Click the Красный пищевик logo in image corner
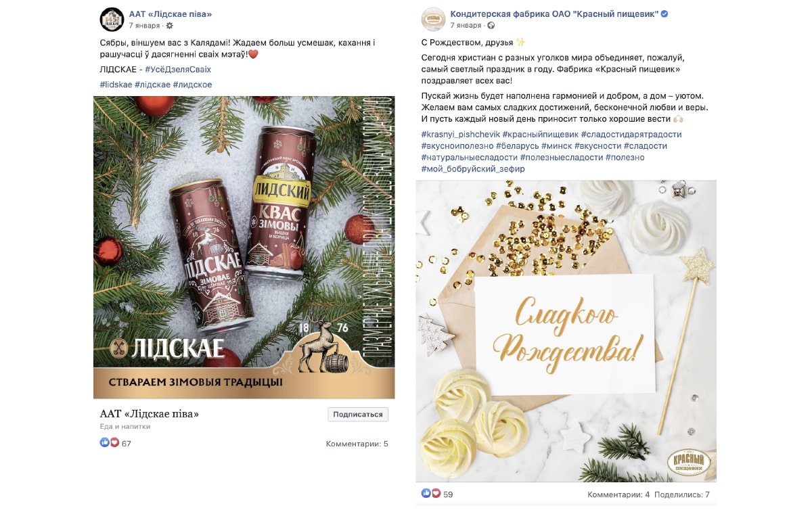Viewport: 812px width, 510px height. 689,462
